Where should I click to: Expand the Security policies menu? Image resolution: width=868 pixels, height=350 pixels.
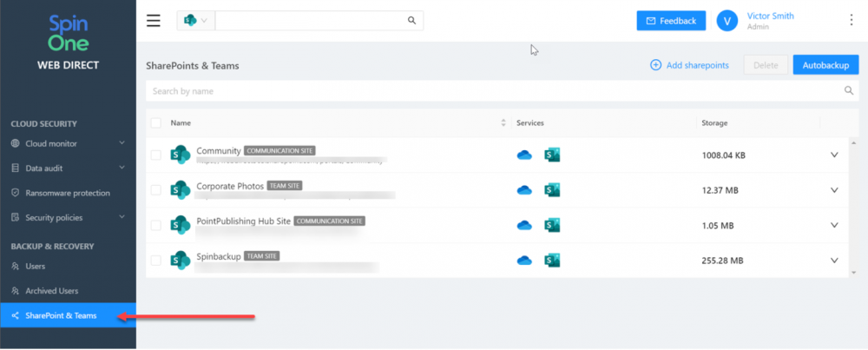coord(68,218)
